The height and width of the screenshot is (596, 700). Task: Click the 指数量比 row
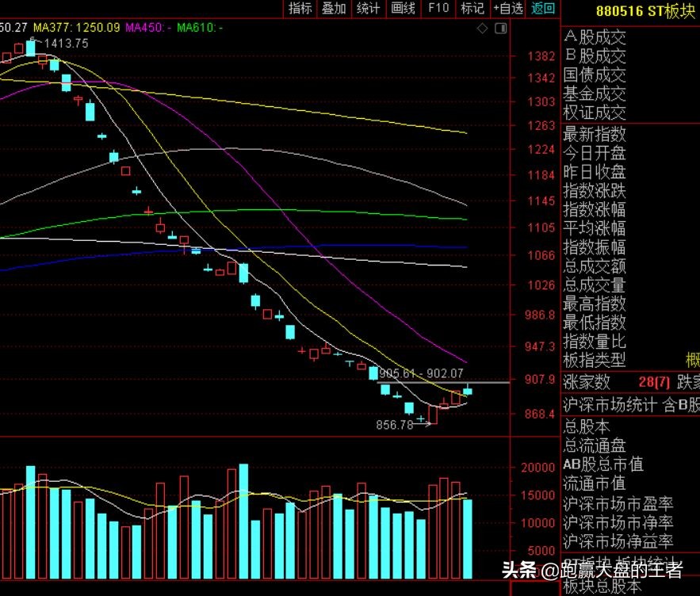[595, 341]
